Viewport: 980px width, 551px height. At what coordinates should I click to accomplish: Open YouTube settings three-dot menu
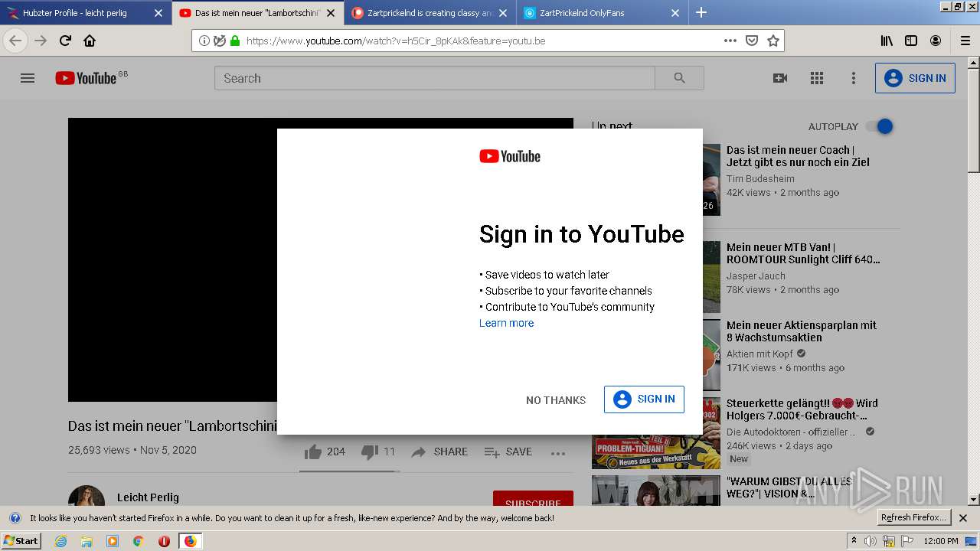(x=854, y=78)
